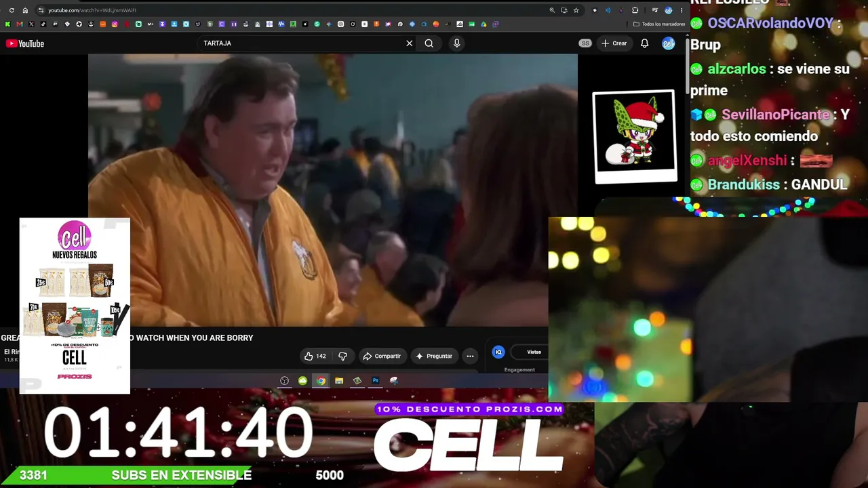Image resolution: width=868 pixels, height=488 pixels.
Task: Open Photoshop from the taskbar
Action: click(376, 381)
